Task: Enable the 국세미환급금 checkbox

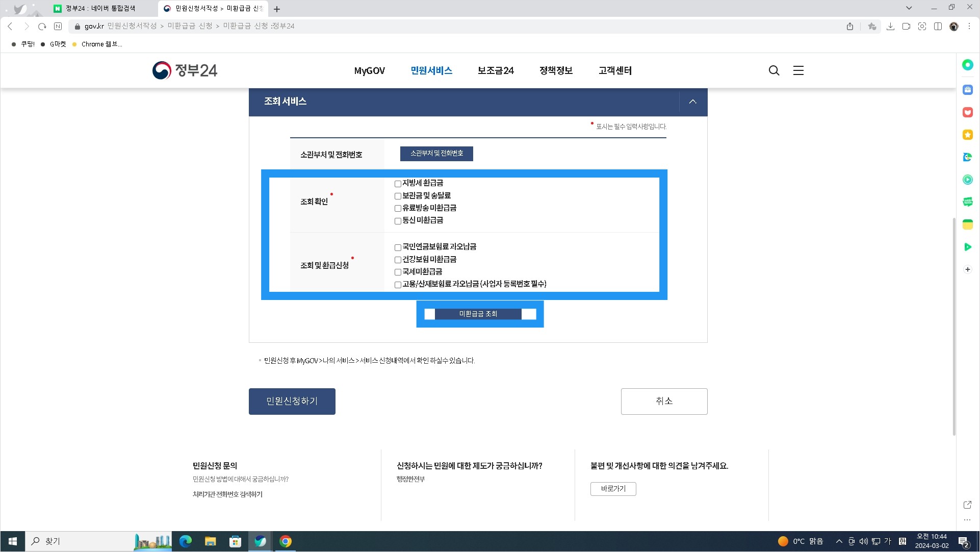Action: [x=398, y=272]
